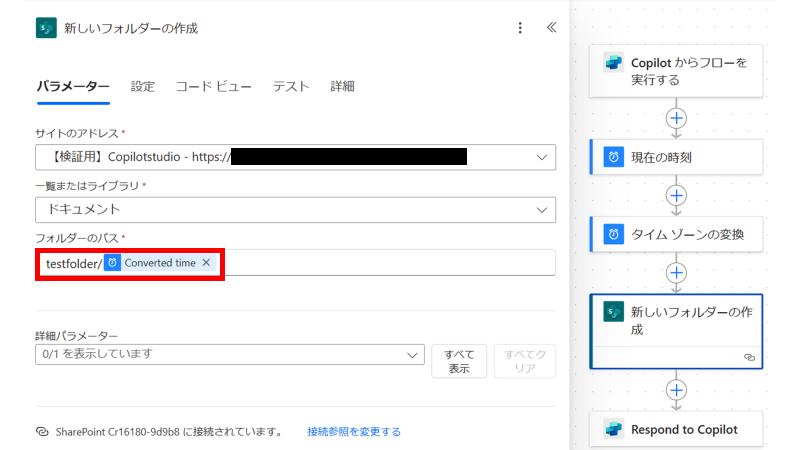The image size is (800, 450).
Task: Click the Copilot icon on the trigger card
Action: pyautogui.click(x=613, y=63)
